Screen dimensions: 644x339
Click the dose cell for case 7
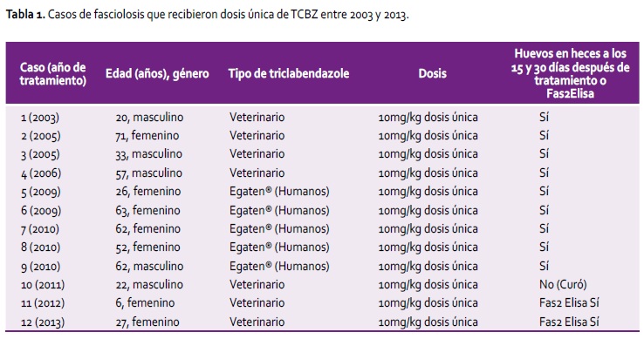(x=428, y=229)
